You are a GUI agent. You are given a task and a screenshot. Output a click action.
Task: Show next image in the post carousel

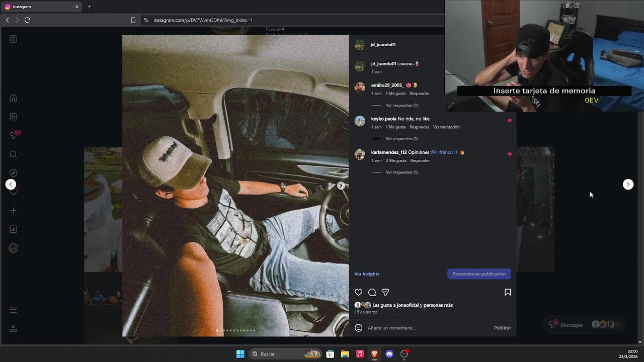[x=341, y=186]
